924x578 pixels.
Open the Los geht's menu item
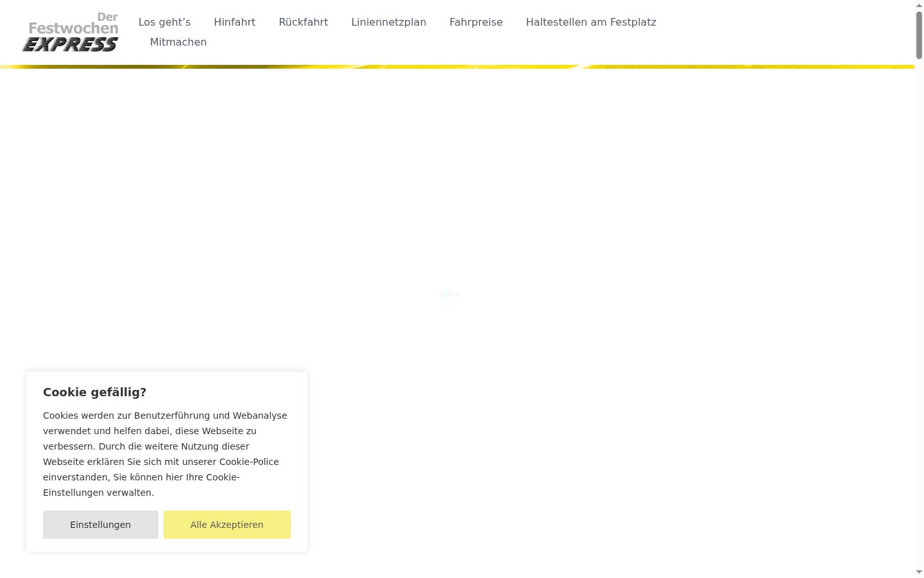coord(164,22)
